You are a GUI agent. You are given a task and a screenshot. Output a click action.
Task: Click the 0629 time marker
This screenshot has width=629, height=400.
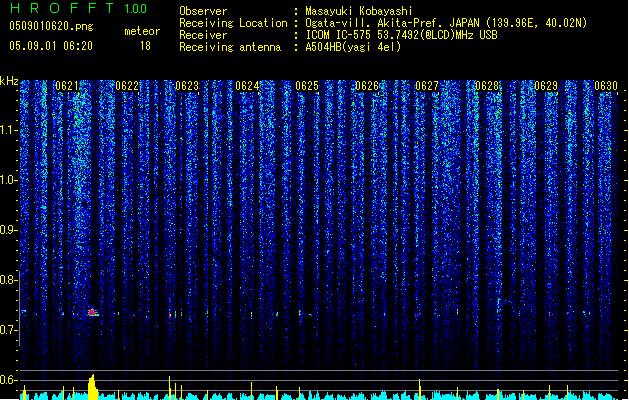tap(546, 86)
